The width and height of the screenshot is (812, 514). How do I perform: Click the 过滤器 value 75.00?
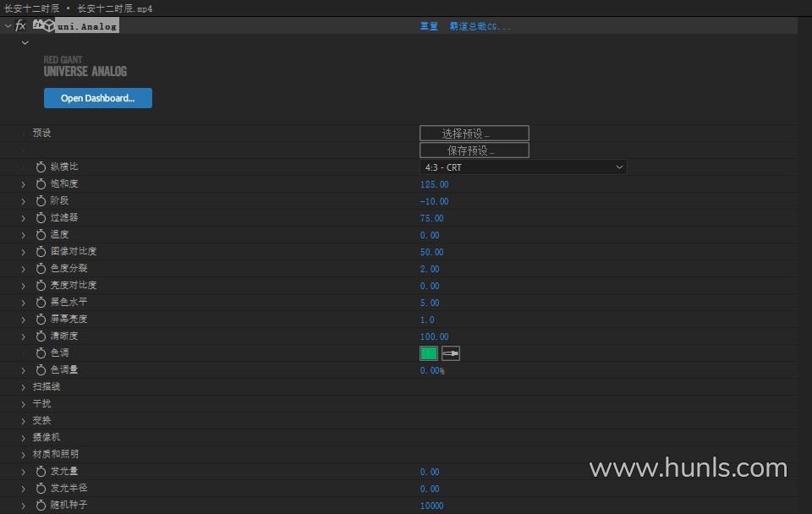432,218
